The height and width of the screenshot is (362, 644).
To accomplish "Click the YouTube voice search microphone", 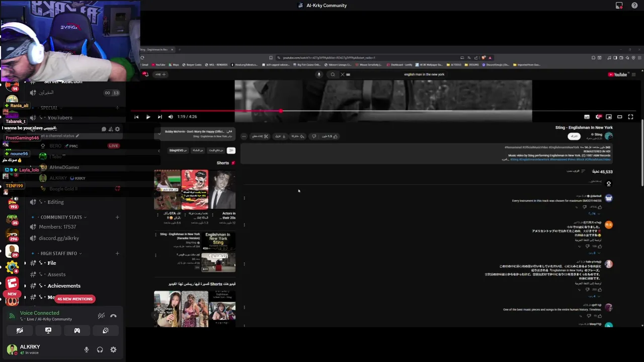I will coord(318,74).
